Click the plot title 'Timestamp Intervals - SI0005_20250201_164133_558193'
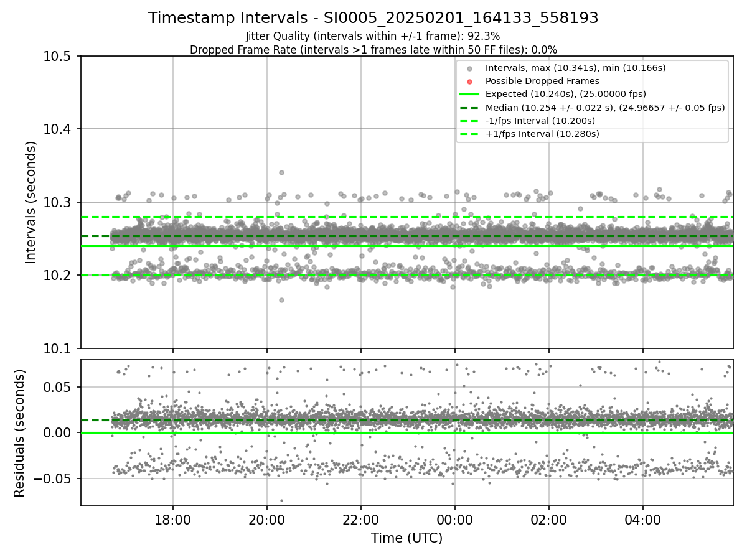747x560 pixels. pos(373,18)
